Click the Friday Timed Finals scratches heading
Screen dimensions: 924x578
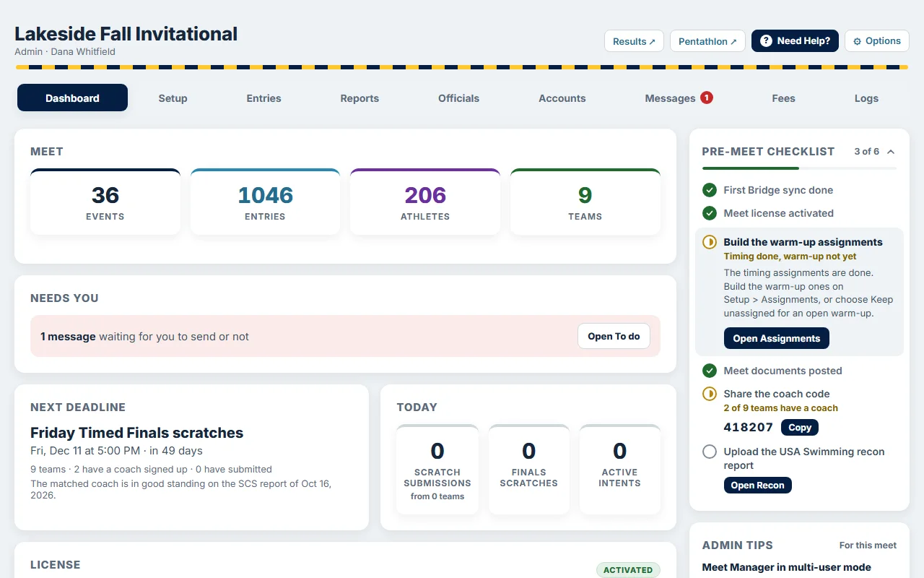pos(137,433)
